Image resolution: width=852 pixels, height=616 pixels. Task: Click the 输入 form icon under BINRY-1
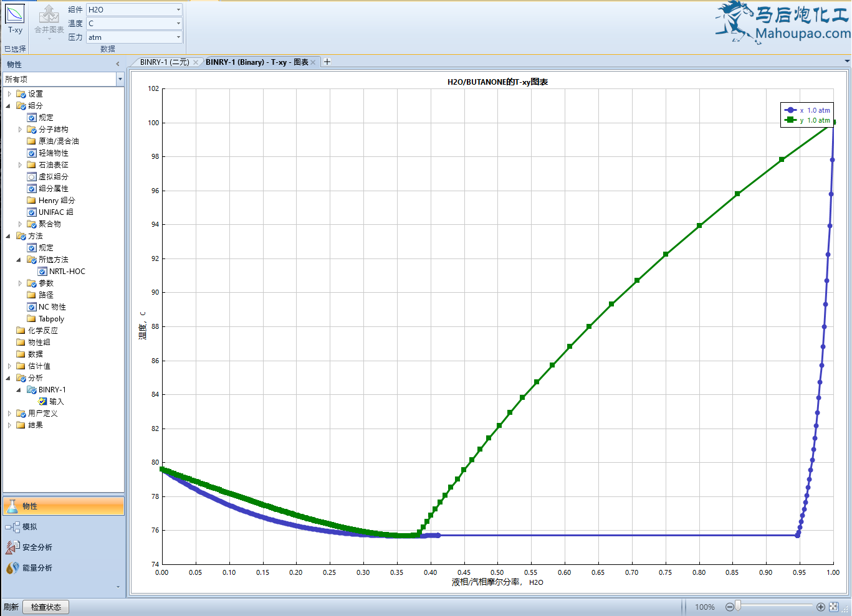click(x=42, y=402)
